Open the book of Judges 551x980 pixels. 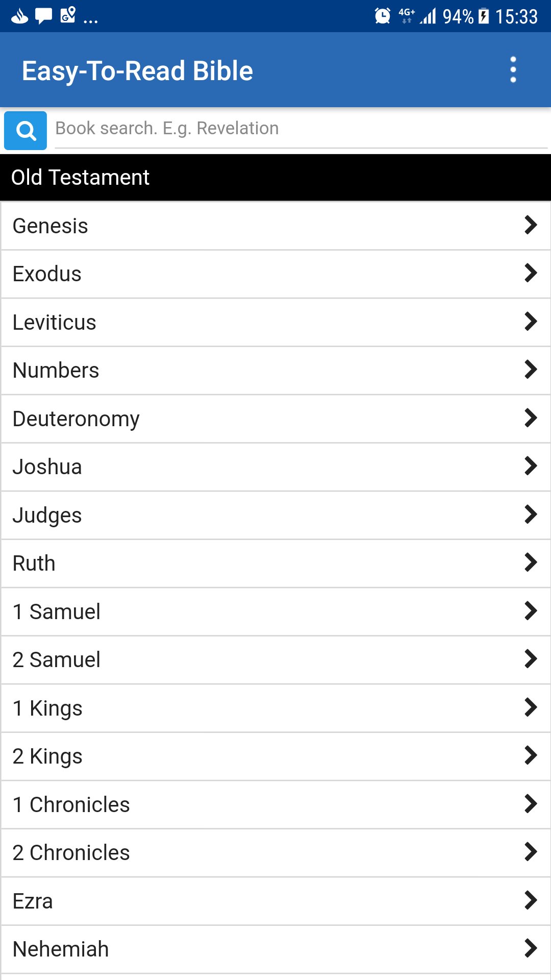[275, 515]
